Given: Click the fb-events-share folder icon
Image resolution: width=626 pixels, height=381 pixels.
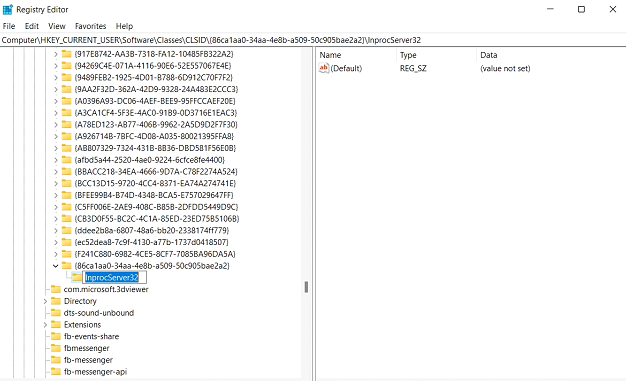Looking at the screenshot, I should point(56,336).
